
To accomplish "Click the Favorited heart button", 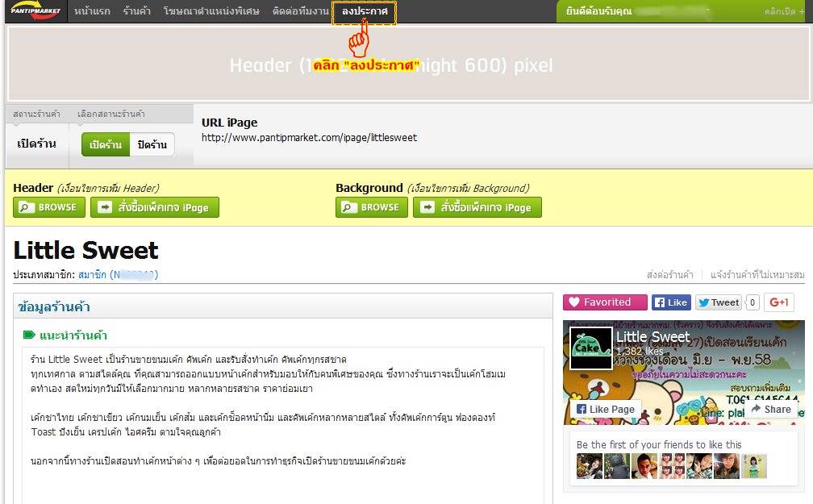I will coord(605,302).
